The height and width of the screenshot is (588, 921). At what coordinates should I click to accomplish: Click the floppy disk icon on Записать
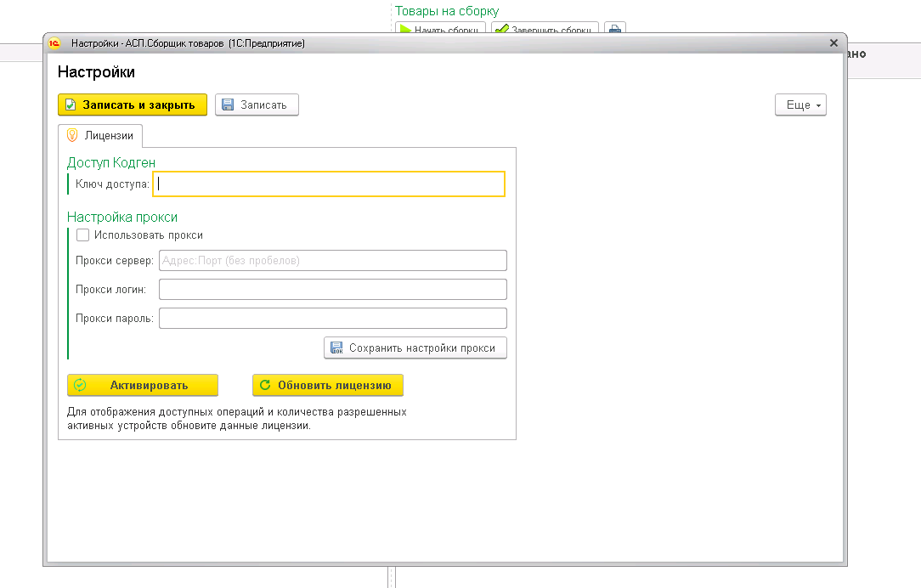pyautogui.click(x=228, y=105)
